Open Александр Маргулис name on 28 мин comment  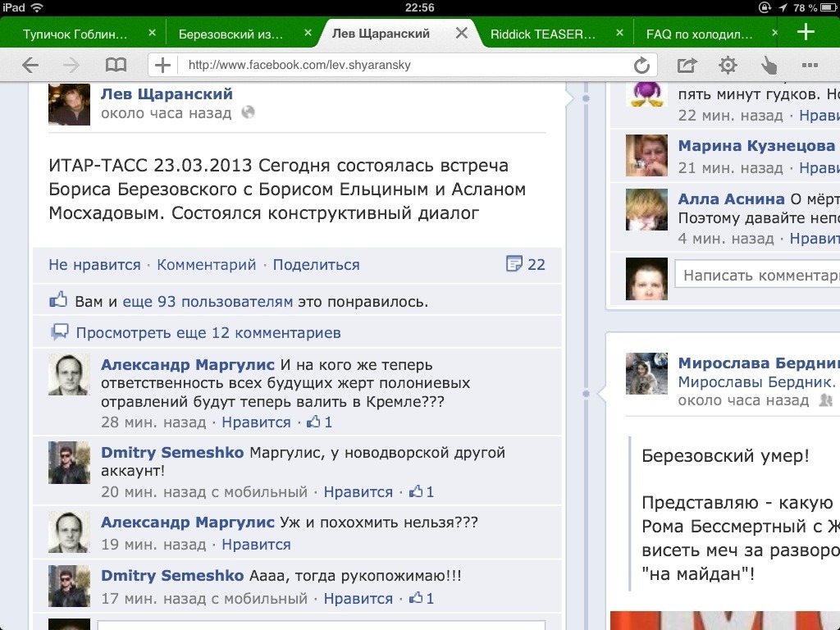[x=188, y=365]
